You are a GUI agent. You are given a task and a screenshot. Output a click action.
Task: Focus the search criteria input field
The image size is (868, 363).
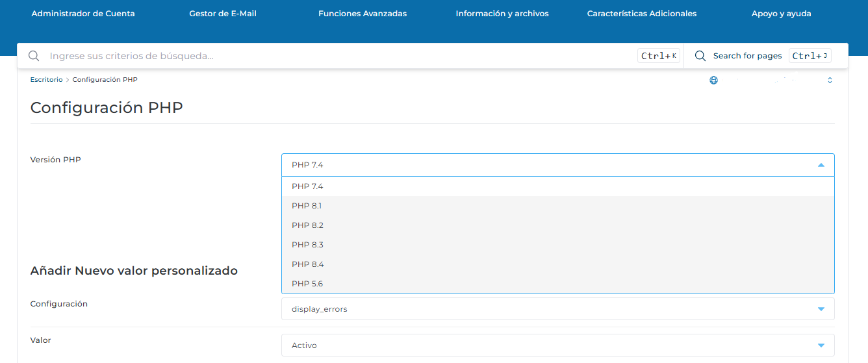tap(325, 56)
